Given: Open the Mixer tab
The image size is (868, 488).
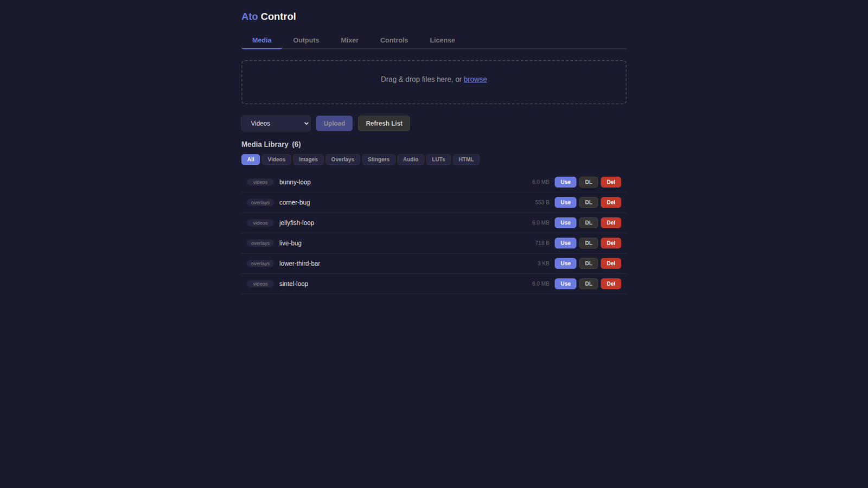Looking at the screenshot, I should click(349, 40).
